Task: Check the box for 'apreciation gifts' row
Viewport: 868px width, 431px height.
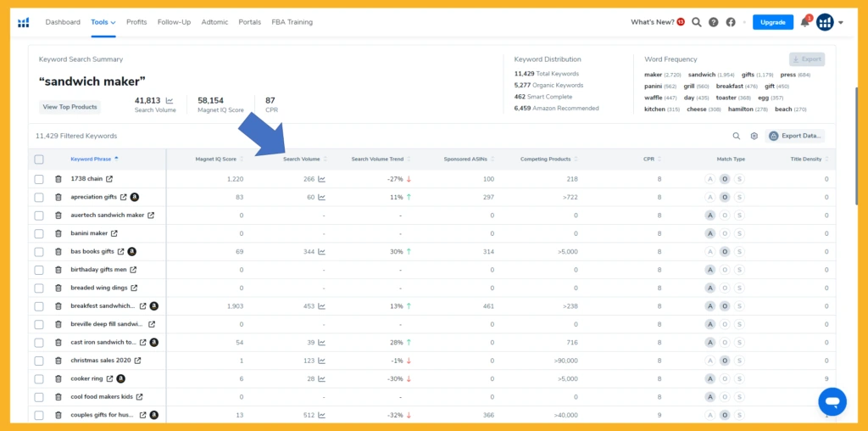Action: (39, 197)
